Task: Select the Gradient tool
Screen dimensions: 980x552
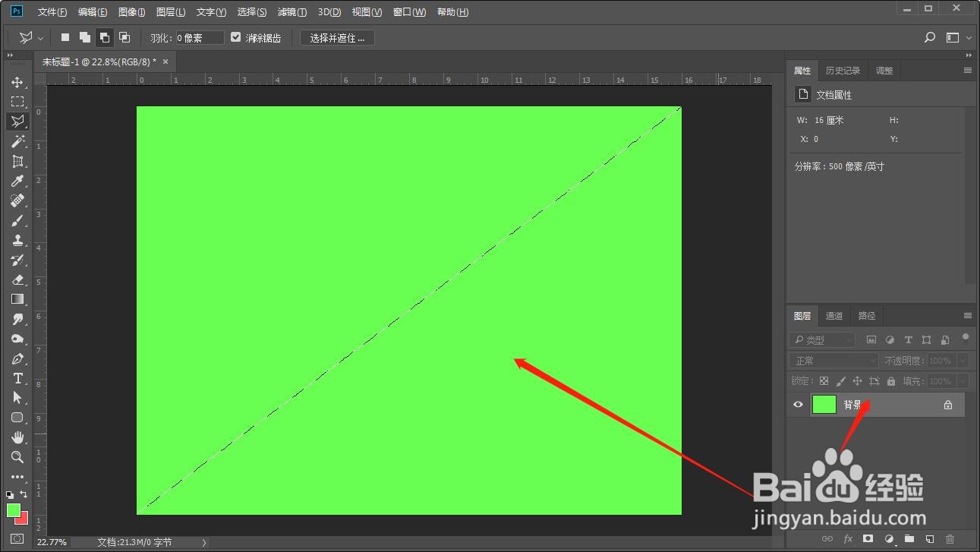Action: (17, 299)
